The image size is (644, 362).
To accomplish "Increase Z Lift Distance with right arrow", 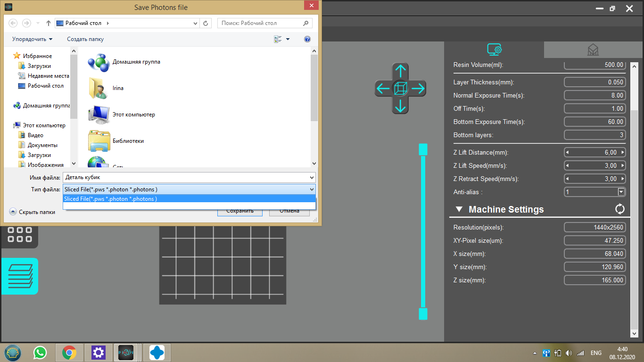I will (x=622, y=152).
